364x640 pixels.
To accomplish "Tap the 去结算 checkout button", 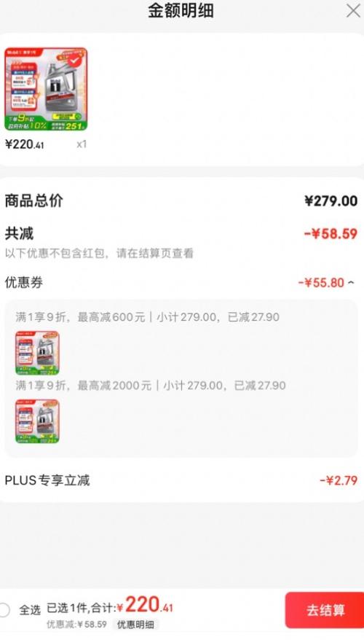I will tap(325, 610).
